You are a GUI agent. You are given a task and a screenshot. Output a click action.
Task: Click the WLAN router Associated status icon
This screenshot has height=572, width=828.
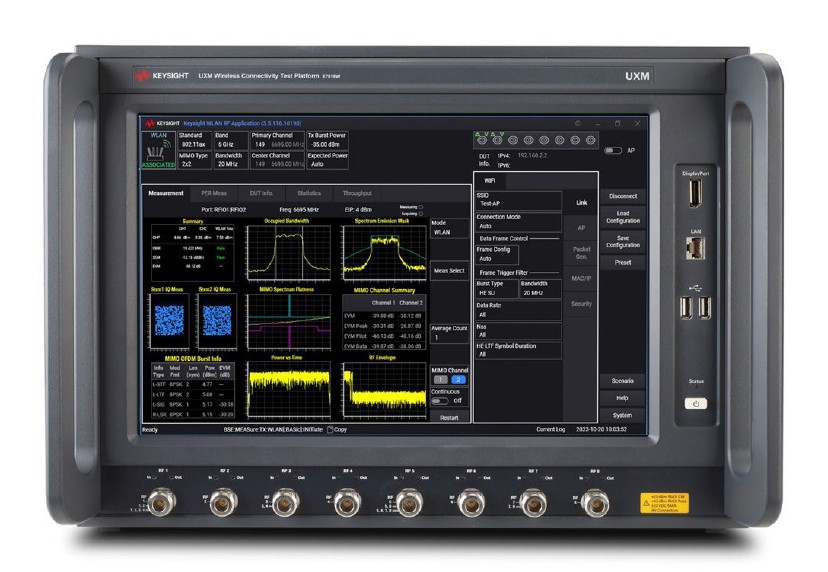click(x=158, y=151)
